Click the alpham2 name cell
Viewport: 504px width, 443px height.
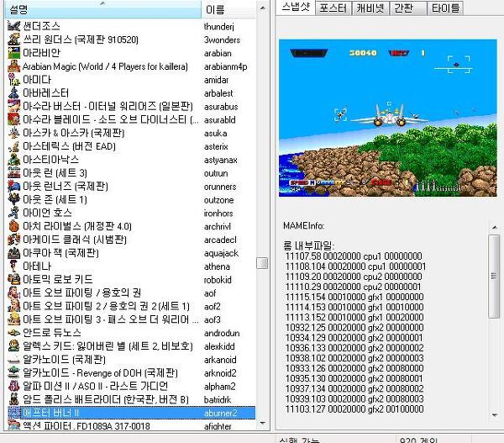click(x=220, y=387)
